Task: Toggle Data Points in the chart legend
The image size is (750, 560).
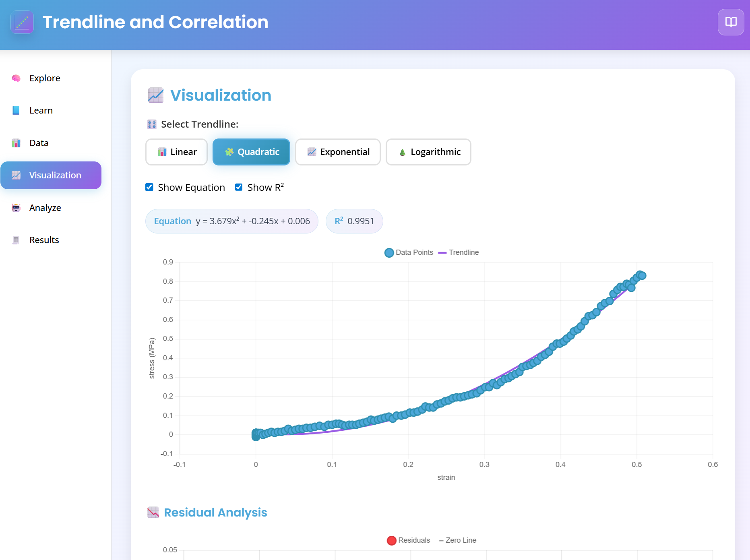Action: pos(409,252)
